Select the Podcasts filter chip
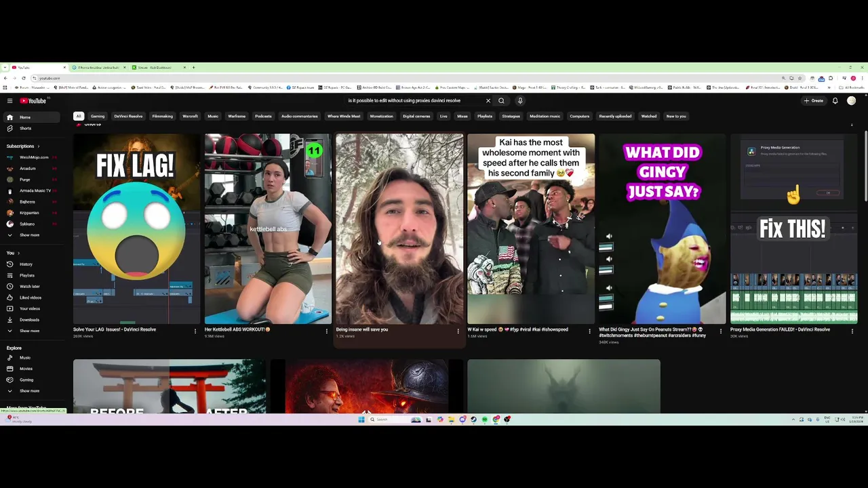The image size is (868, 488). coord(263,116)
